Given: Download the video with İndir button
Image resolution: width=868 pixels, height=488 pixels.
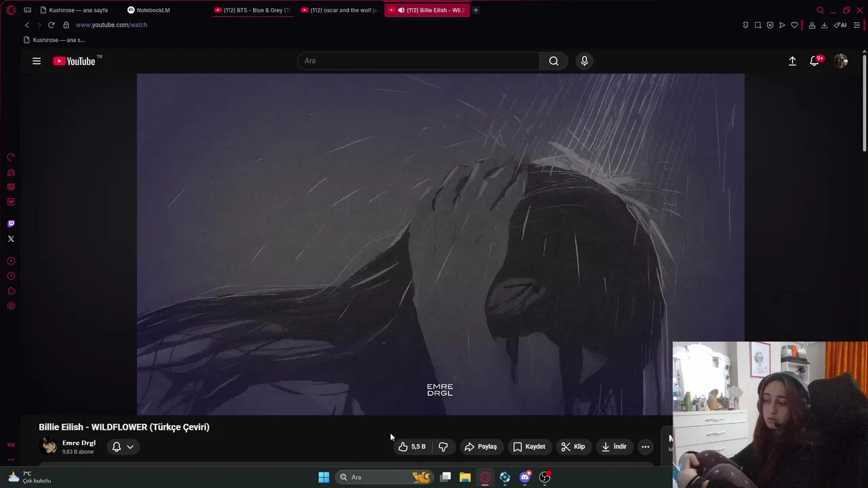Looking at the screenshot, I should coord(614,447).
